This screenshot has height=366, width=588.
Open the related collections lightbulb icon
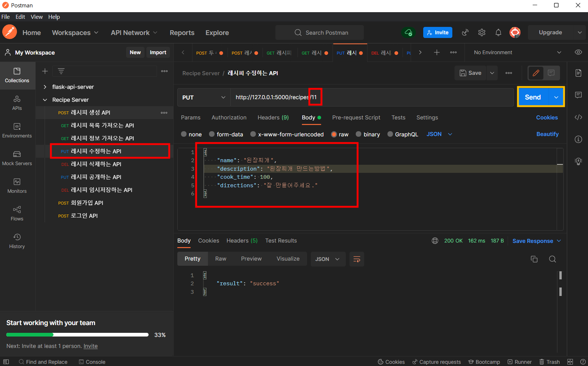(x=578, y=161)
